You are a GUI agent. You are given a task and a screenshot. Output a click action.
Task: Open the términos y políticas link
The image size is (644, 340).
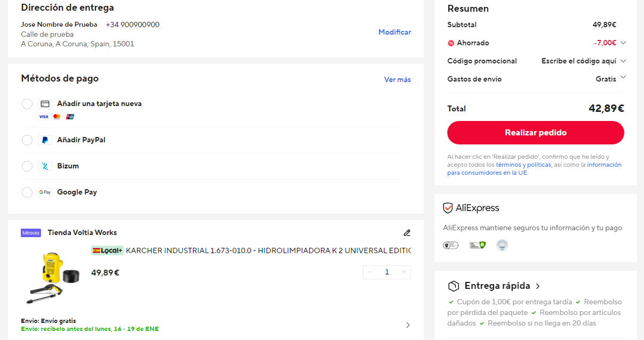point(524,165)
